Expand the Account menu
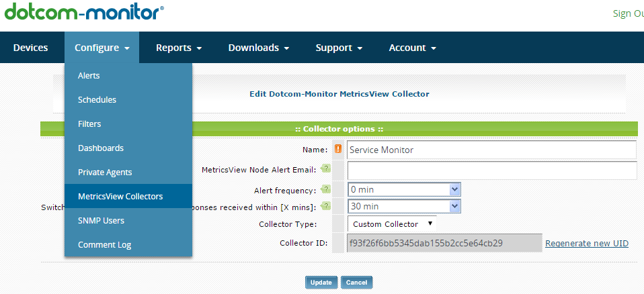644x294 pixels. 412,48
